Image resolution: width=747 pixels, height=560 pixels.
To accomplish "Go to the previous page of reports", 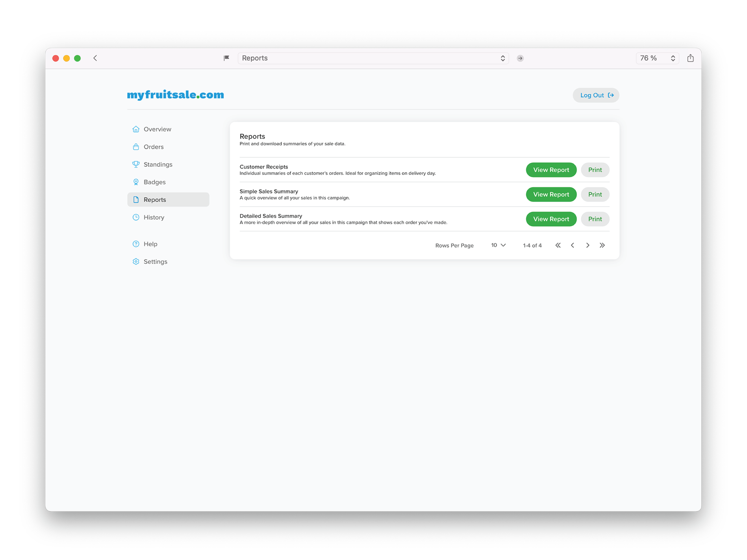I will 572,245.
